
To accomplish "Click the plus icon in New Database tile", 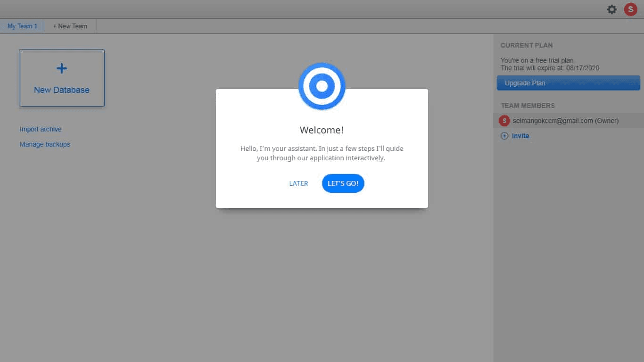I will (x=62, y=68).
